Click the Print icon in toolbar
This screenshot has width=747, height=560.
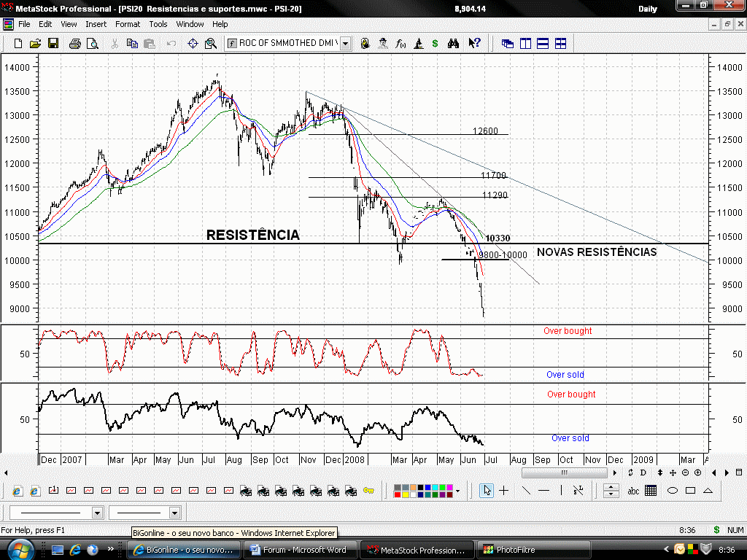75,43
